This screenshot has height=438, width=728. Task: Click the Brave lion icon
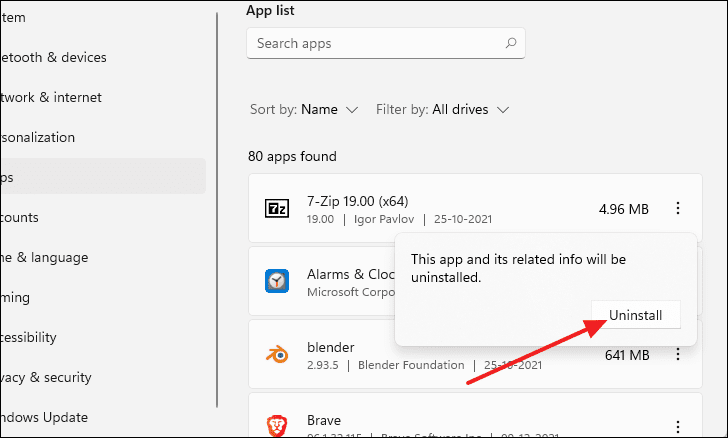click(x=277, y=426)
